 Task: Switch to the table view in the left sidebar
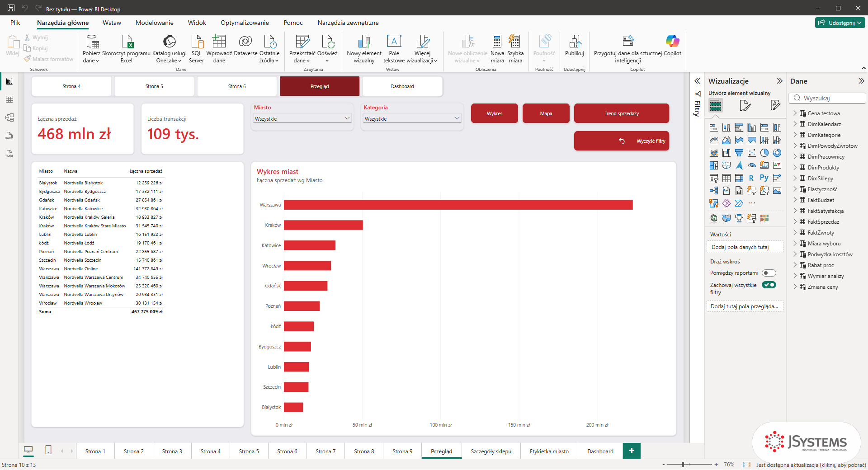9,99
